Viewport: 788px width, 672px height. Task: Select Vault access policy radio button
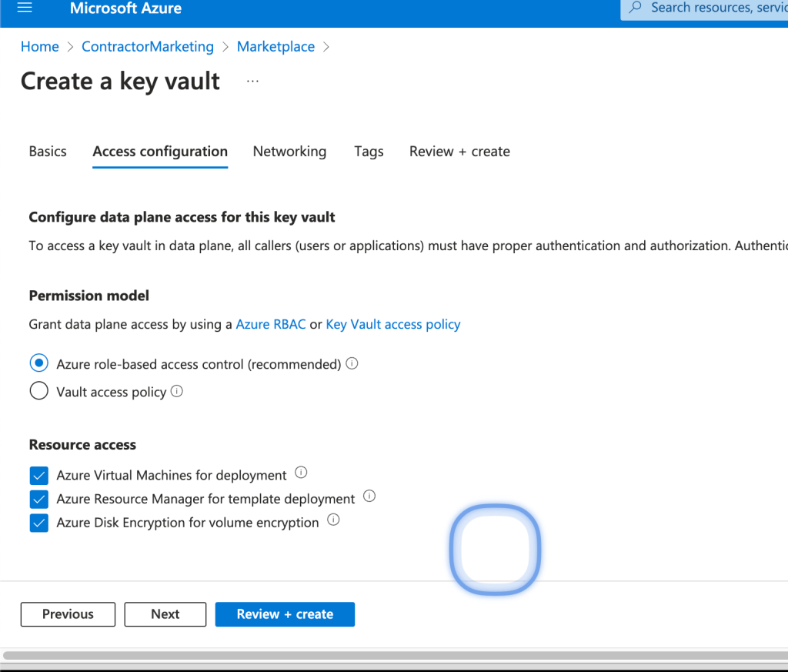(39, 390)
